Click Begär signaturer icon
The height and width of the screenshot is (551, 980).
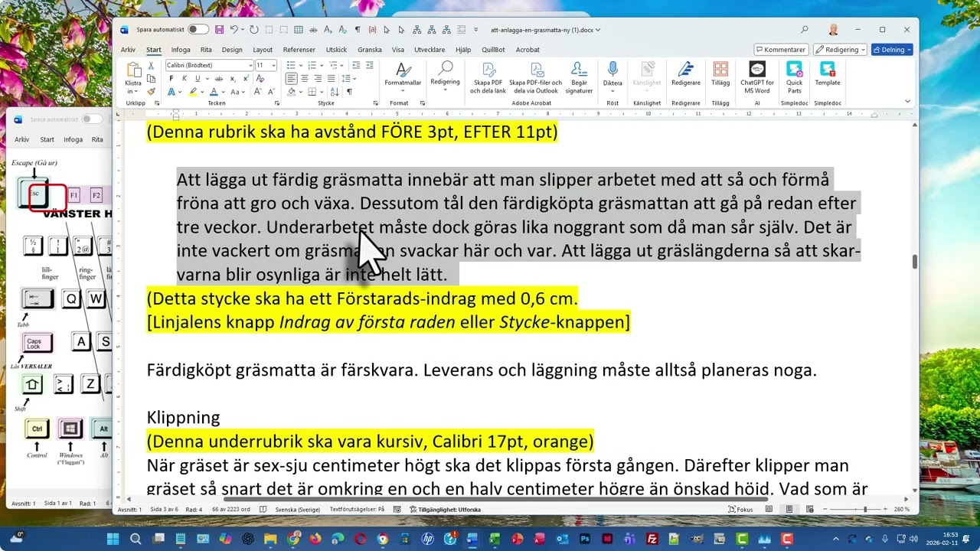[x=580, y=77]
